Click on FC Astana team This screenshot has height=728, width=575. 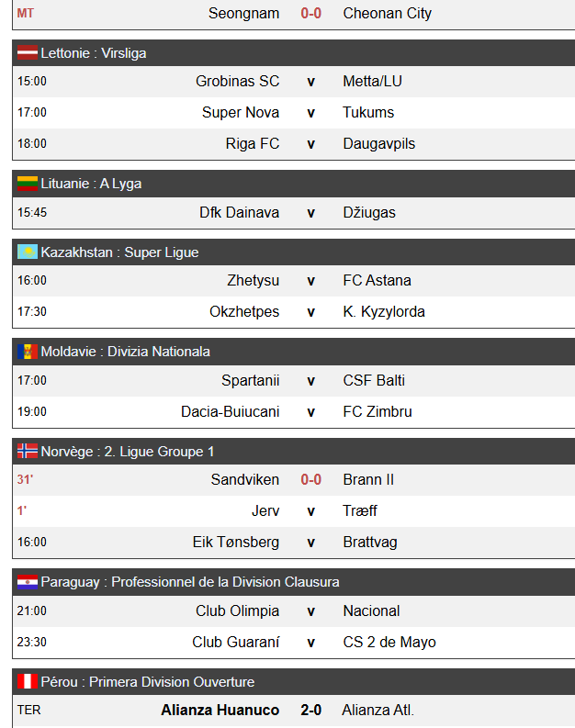click(x=377, y=280)
